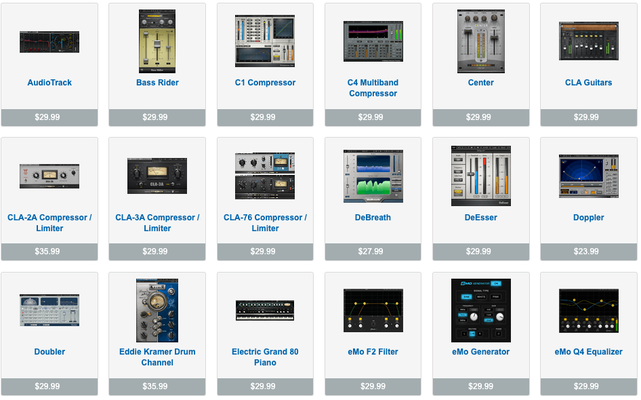Open the Electric Grand 80 Piano image
This screenshot has height=400, width=641.
pyautogui.click(x=265, y=310)
